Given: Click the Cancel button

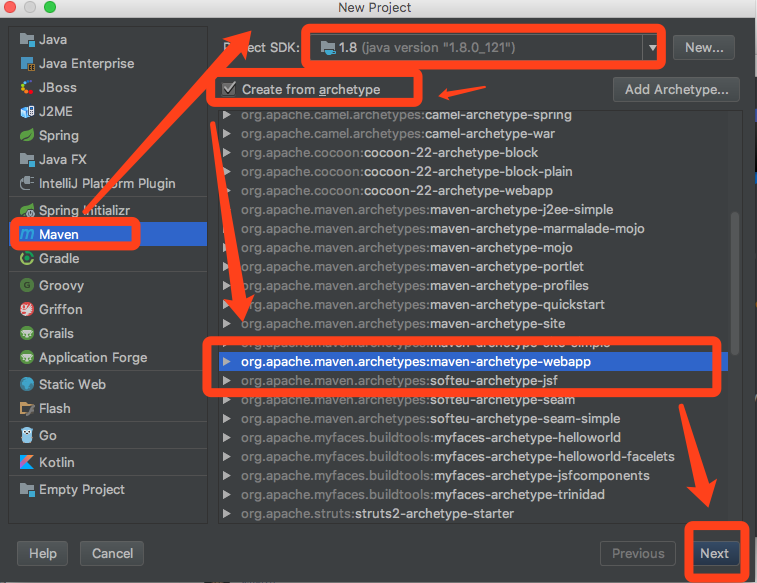Looking at the screenshot, I should [x=112, y=554].
